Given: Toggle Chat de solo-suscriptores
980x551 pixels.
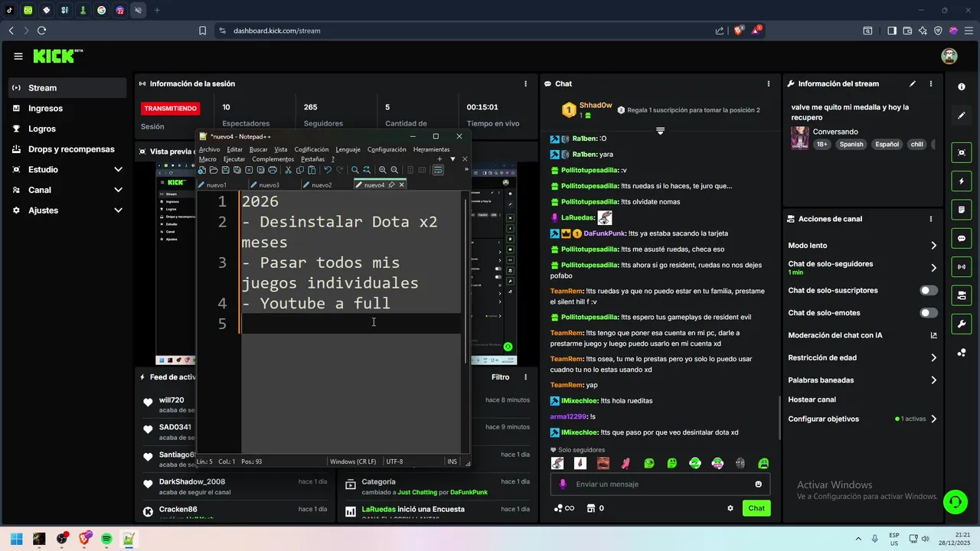Looking at the screenshot, I should coord(929,291).
